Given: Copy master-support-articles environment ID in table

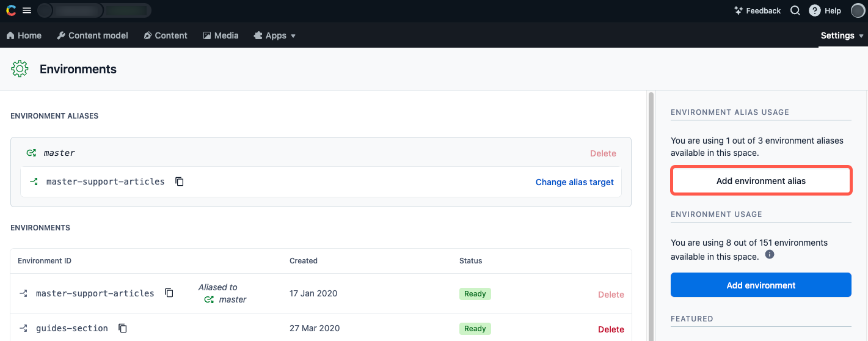Looking at the screenshot, I should coord(169,293).
